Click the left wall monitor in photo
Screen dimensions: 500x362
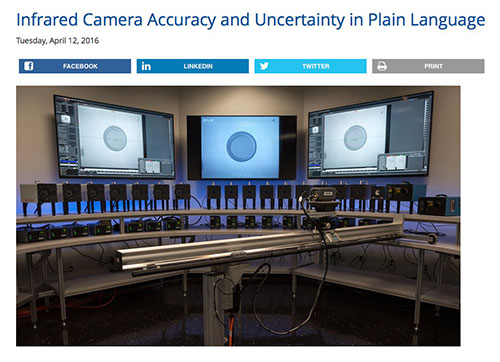pos(114,137)
